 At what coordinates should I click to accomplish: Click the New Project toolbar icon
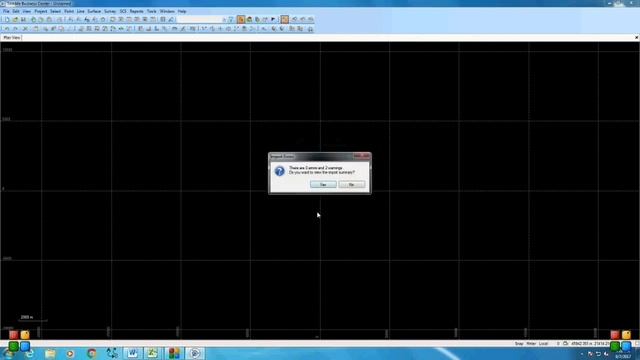pos(7,20)
